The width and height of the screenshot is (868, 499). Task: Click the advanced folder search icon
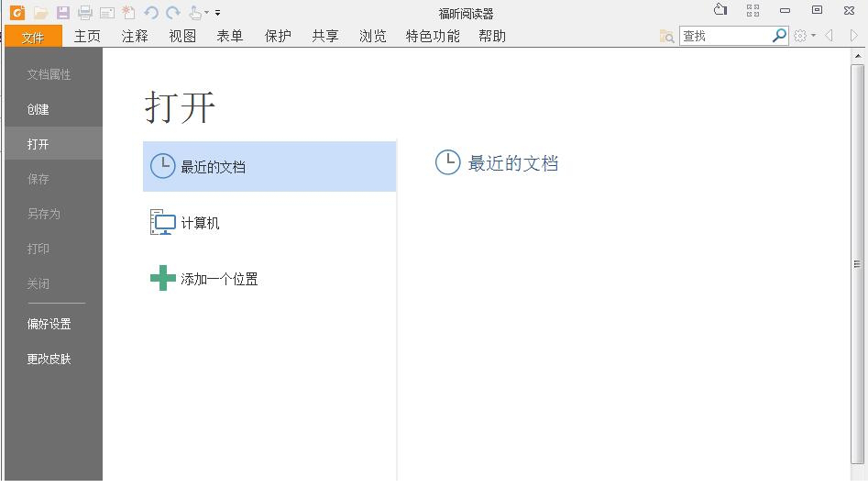coord(667,37)
